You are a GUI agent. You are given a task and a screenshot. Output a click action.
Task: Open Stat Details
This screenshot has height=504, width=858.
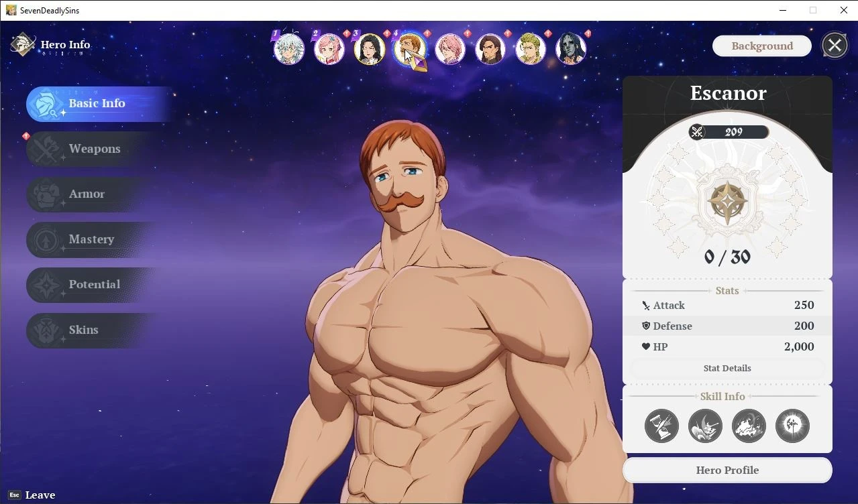pos(727,368)
